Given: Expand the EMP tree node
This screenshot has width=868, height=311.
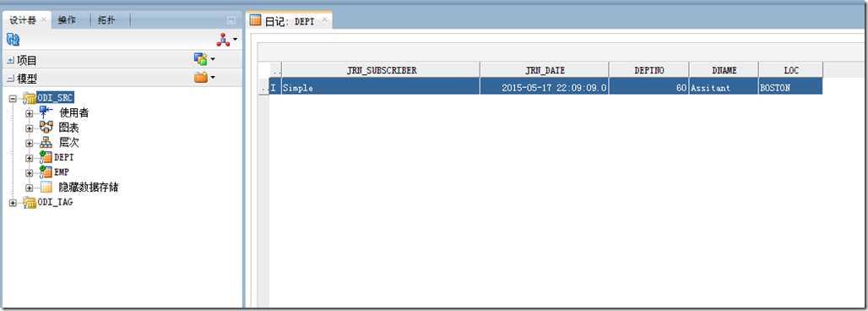Looking at the screenshot, I should click(x=30, y=173).
